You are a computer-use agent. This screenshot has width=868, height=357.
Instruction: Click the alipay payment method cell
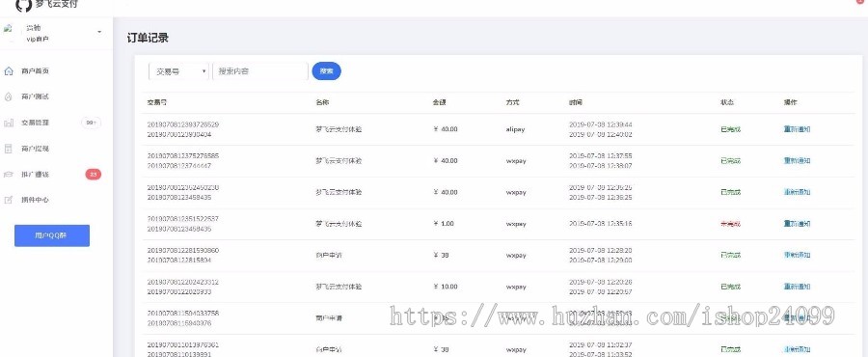(515, 129)
